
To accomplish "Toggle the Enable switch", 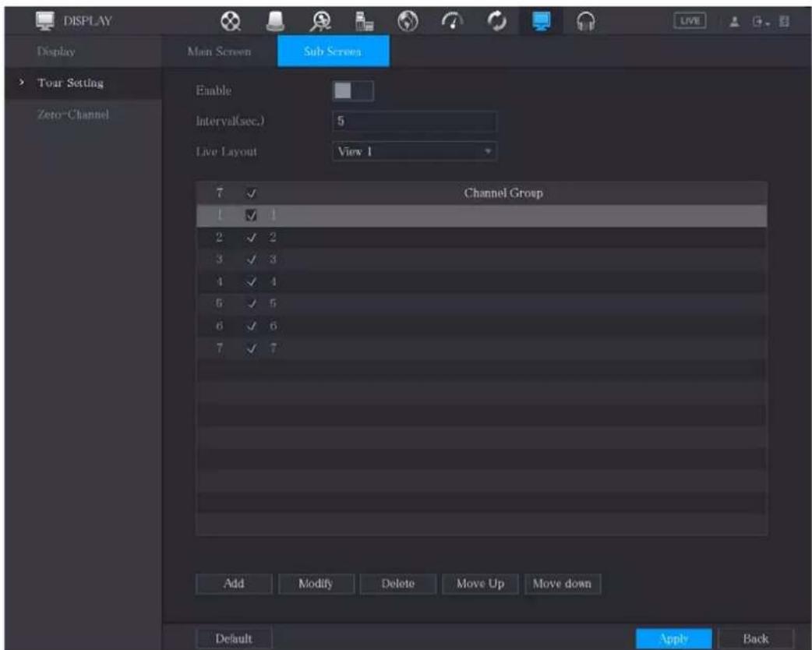I will pos(352,90).
